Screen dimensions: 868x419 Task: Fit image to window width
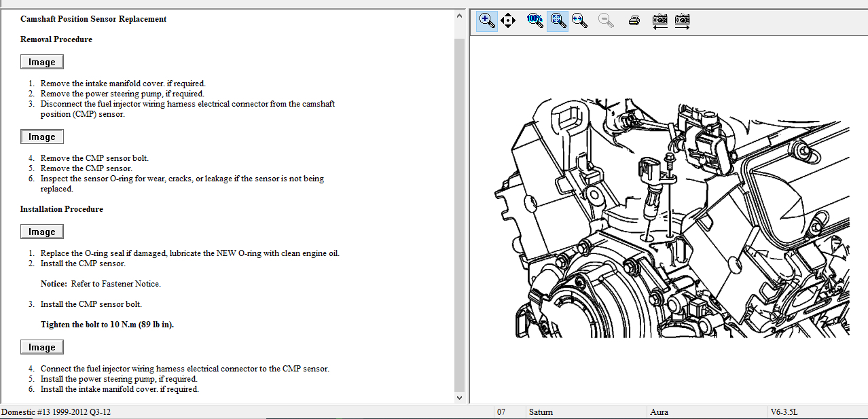click(579, 20)
